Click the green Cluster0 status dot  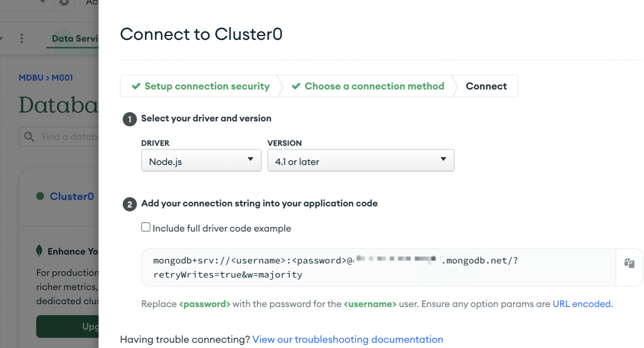40,196
